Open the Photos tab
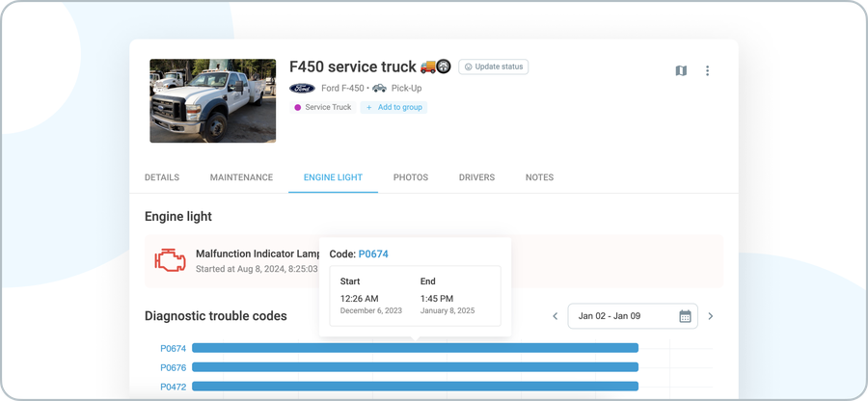868x401 pixels. coord(411,177)
